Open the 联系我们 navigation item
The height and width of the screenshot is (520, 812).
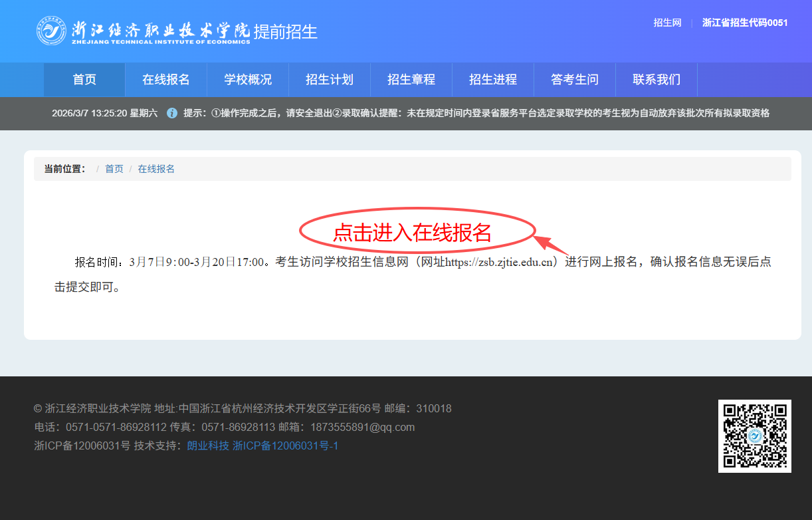[x=657, y=80]
